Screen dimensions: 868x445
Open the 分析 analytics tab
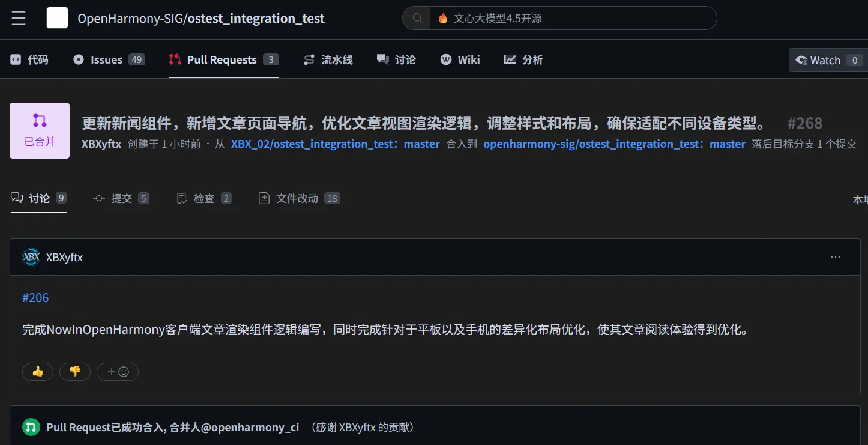click(x=523, y=59)
